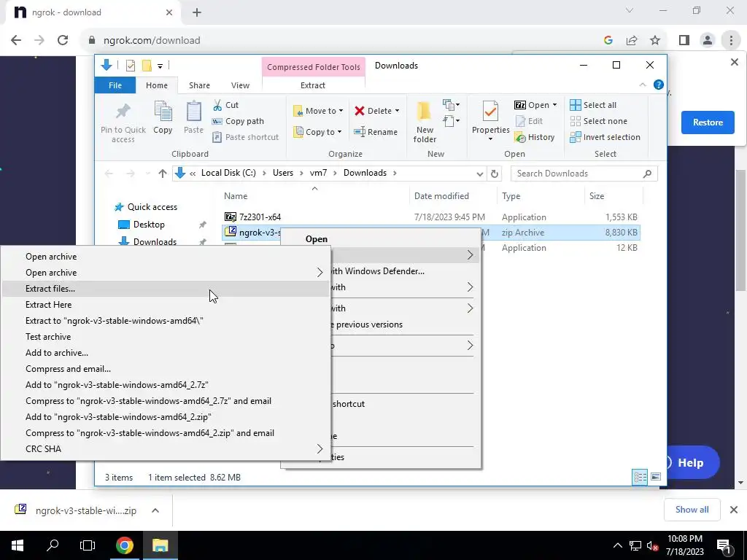Select the 7z2301-x64 file
Viewport: 747px width, 560px height.
pyautogui.click(x=260, y=217)
